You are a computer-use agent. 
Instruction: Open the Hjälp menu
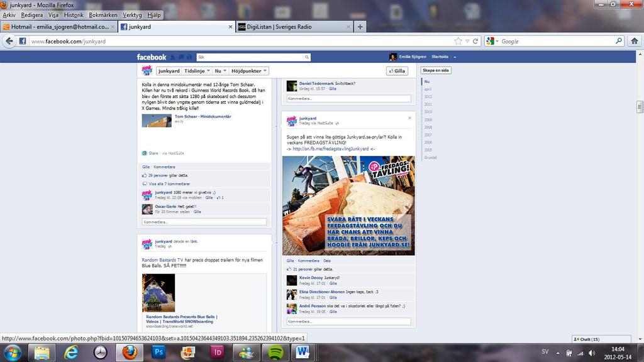(x=154, y=15)
